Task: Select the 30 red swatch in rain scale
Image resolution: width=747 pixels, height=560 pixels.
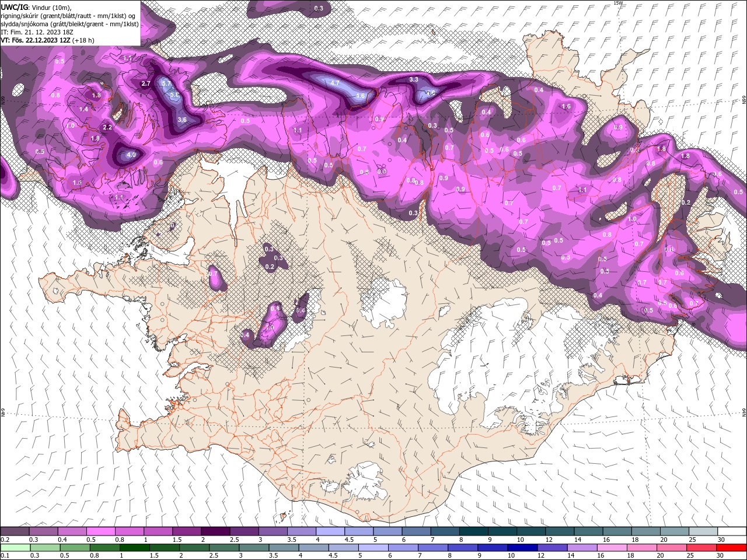Action: (x=731, y=548)
